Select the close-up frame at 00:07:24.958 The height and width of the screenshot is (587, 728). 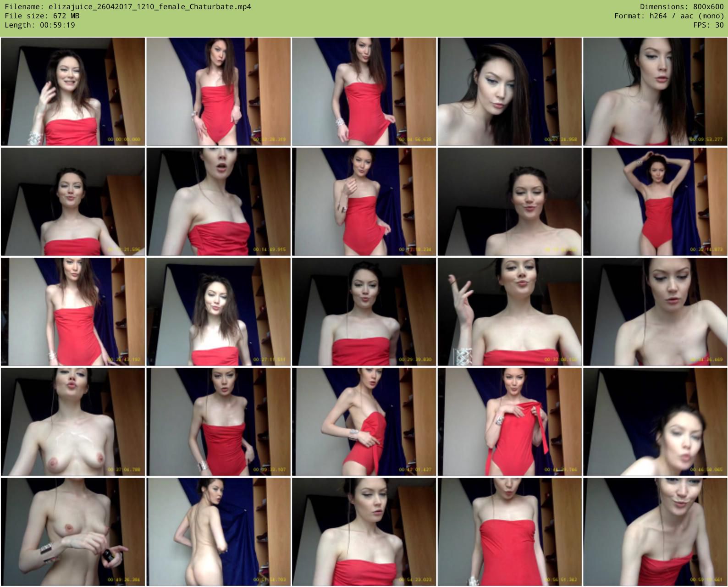coord(509,92)
